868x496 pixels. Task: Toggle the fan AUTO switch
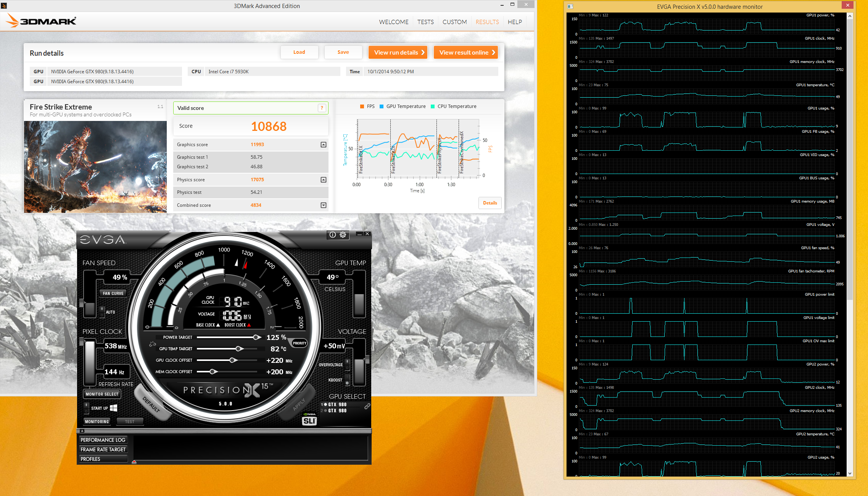click(102, 312)
